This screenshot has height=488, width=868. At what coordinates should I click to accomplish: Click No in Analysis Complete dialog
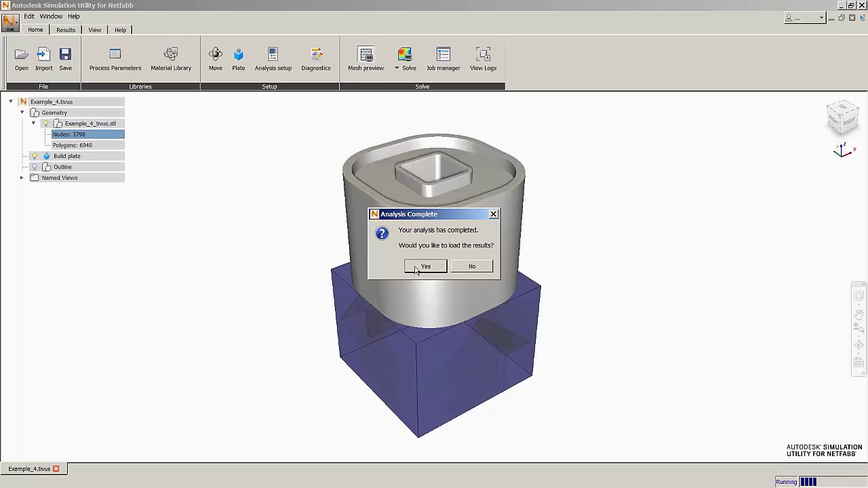point(472,266)
